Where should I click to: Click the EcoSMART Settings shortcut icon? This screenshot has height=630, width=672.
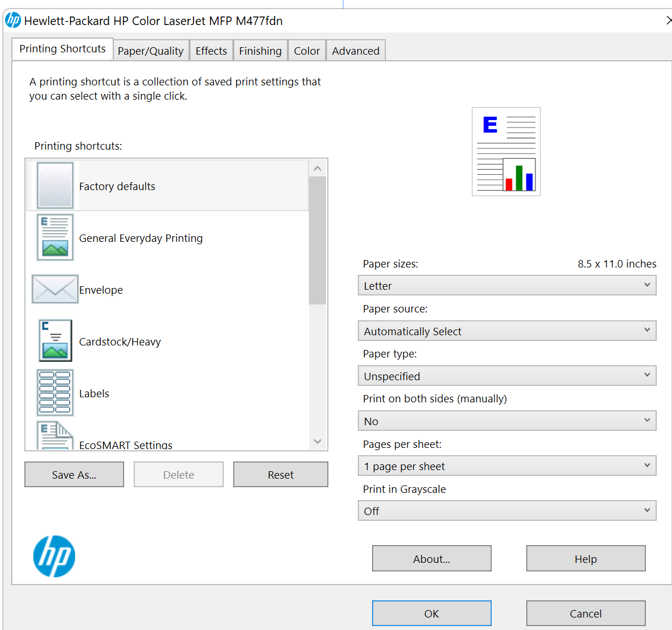55,435
